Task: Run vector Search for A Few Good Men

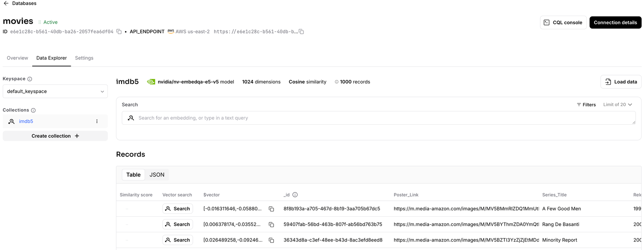Action: coord(178,209)
